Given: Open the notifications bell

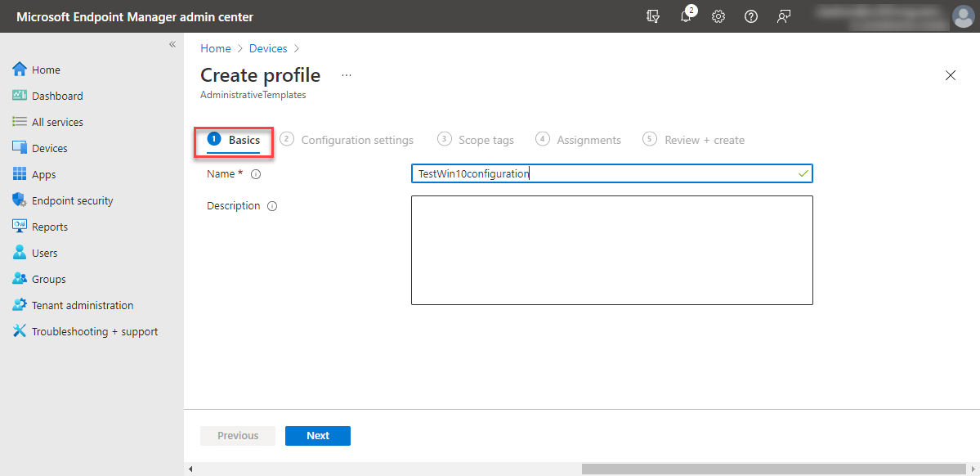Looking at the screenshot, I should click(686, 16).
